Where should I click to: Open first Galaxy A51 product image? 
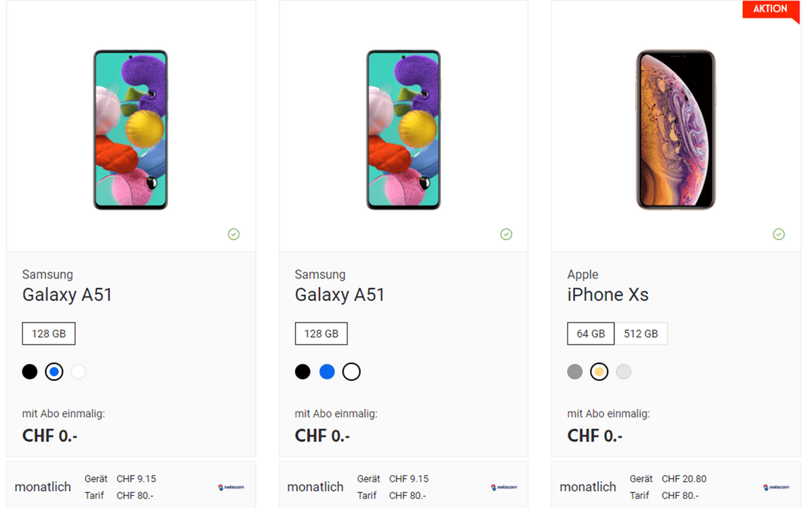coord(131,129)
